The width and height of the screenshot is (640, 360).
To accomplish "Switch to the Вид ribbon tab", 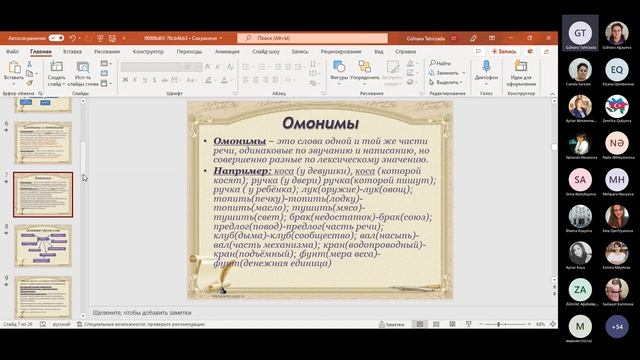I will 379,51.
